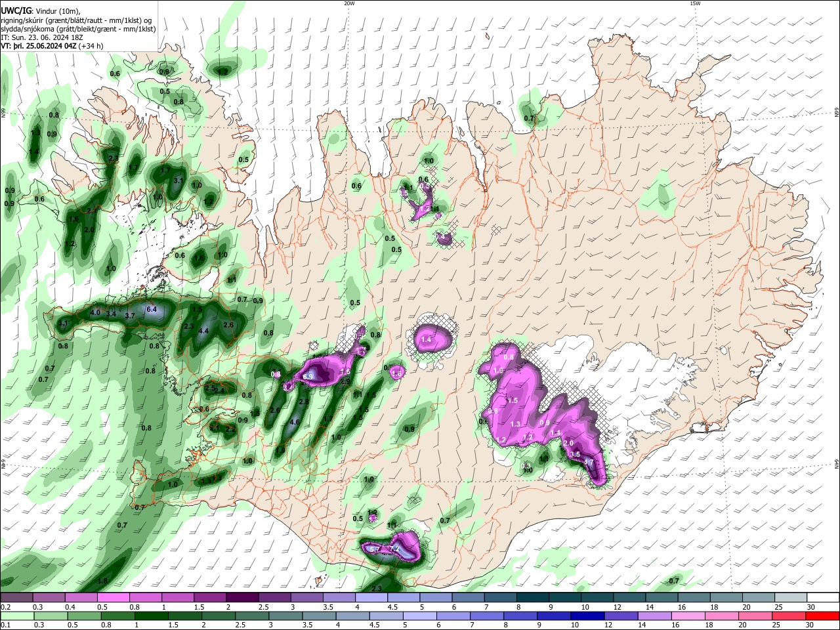The width and height of the screenshot is (840, 630).
Task: Click the '6.9' value in the purple area
Action: pos(308,377)
